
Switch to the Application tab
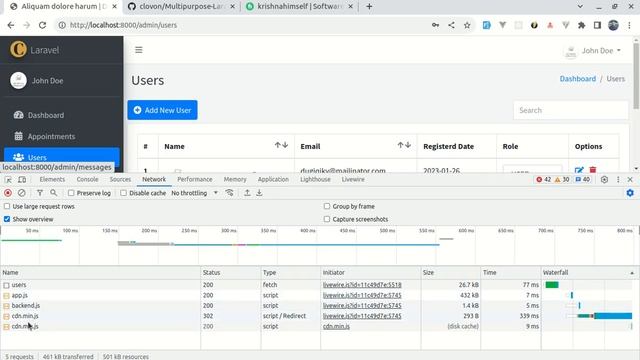[273, 180]
